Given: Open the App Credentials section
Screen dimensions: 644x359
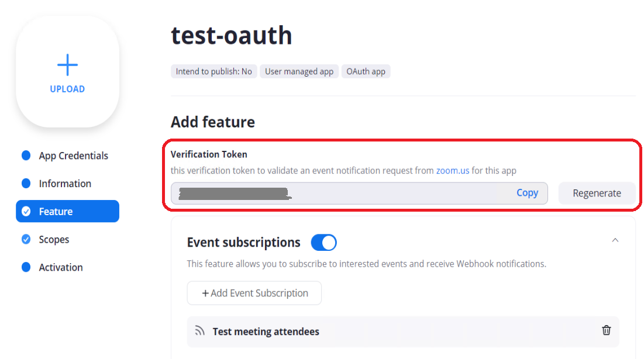Looking at the screenshot, I should 73,156.
